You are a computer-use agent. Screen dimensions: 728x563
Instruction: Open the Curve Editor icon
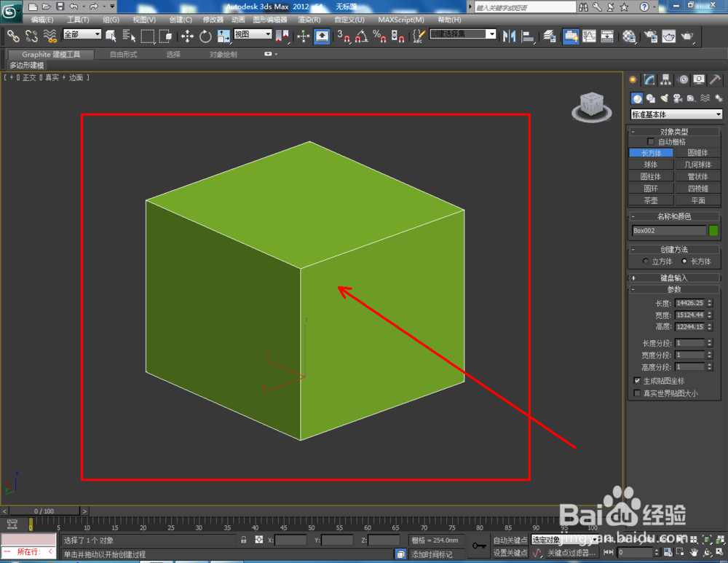point(589,36)
